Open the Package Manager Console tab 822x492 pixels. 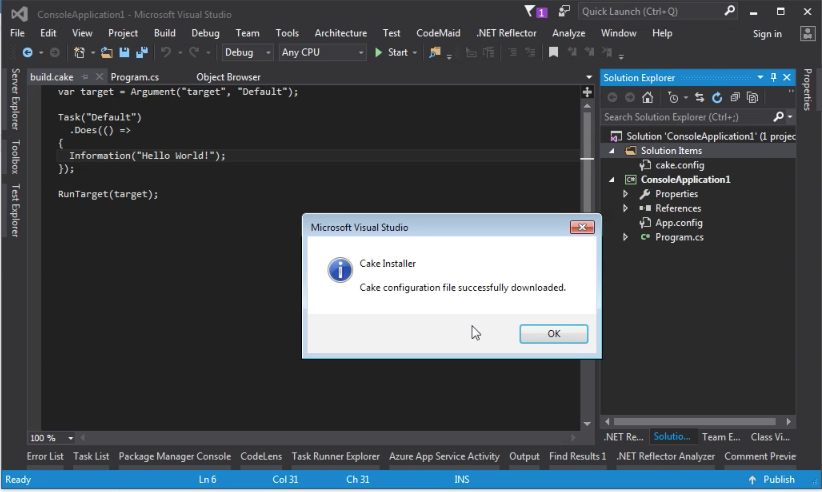pyautogui.click(x=175, y=456)
